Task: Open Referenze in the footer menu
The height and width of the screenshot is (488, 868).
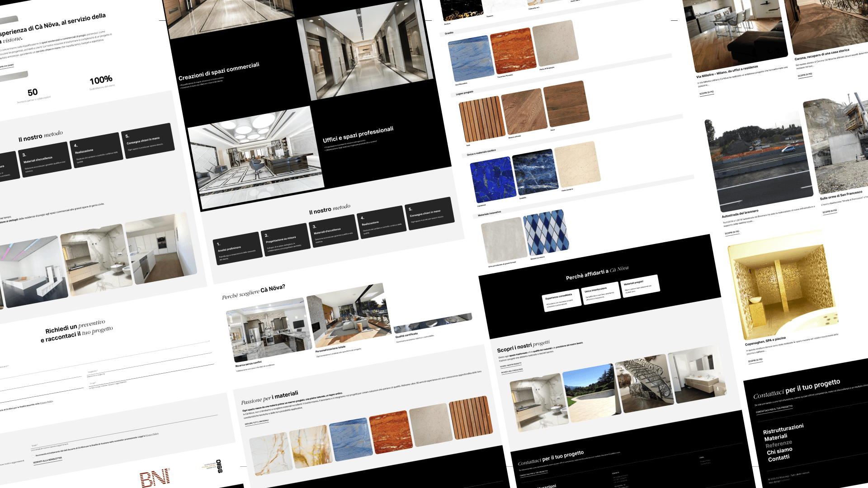Action: 778,444
